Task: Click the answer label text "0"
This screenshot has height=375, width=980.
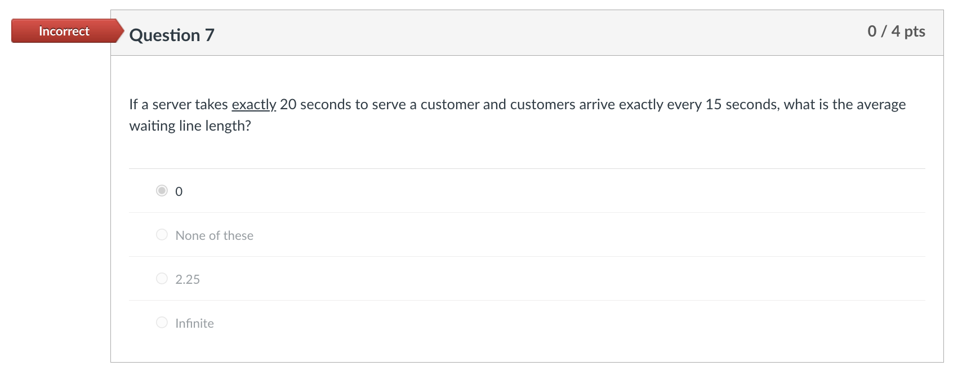Action: 179,191
